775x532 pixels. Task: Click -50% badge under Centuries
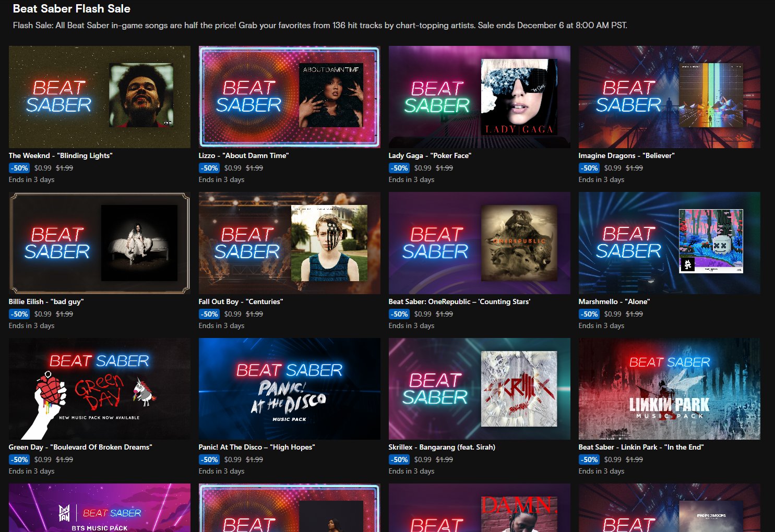[x=209, y=314]
